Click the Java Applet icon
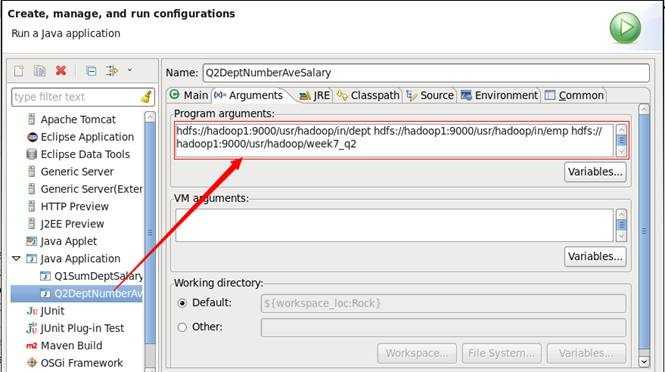Viewport: 665px width, 372px height. [31, 241]
